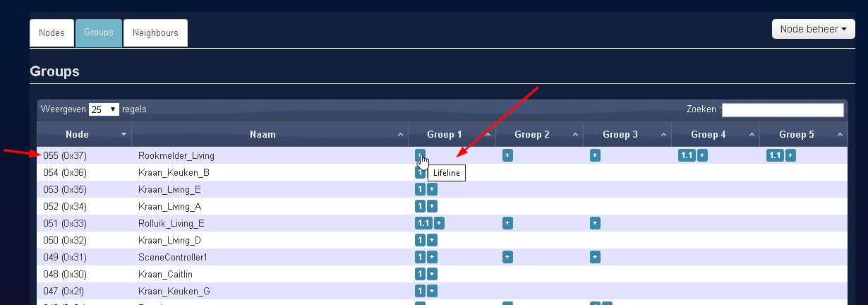Click the 1.1 badge in Rolluik_Living_E Groep 1
This screenshot has width=868, height=305.
pos(423,223)
